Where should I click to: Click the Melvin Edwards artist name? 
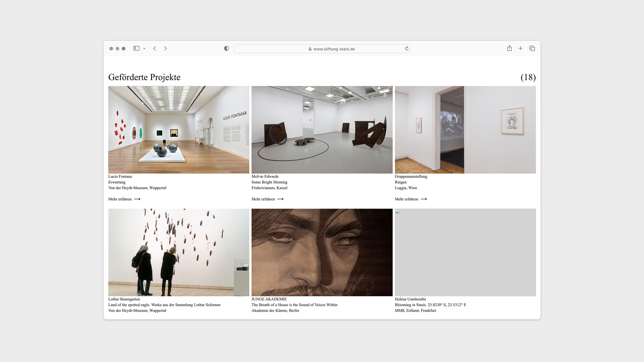pyautogui.click(x=265, y=176)
